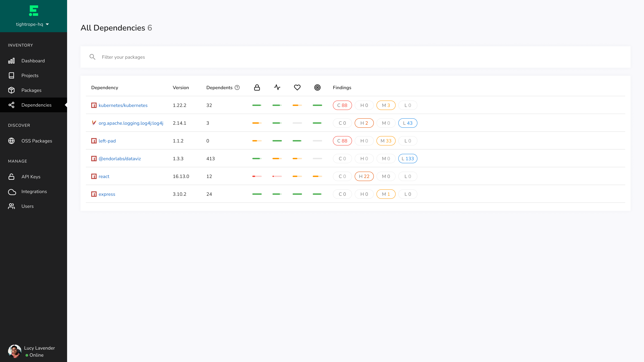Click Lucy Lavender's profile avatar
The height and width of the screenshot is (362, 644).
point(14,351)
